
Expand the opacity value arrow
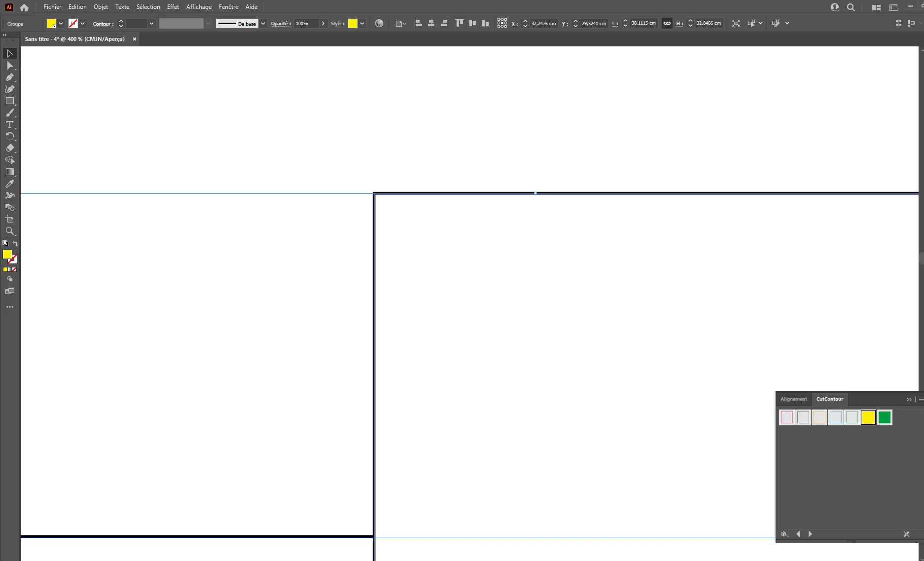(323, 24)
